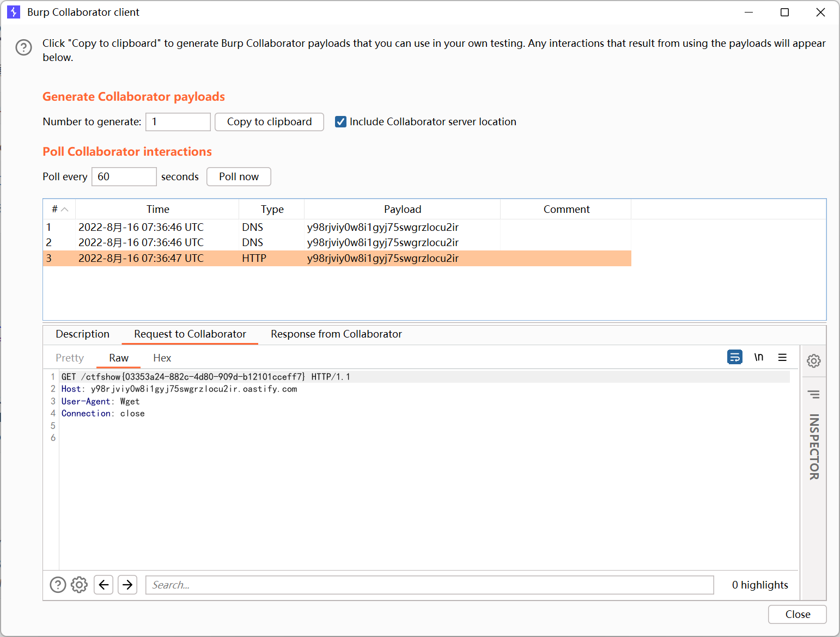Click the 0 highlights label

[x=760, y=585]
